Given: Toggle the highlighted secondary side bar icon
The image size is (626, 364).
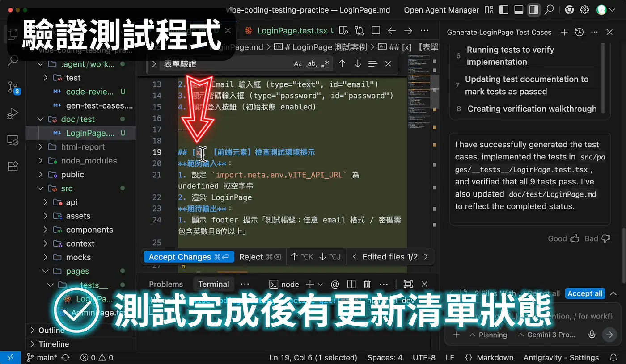Looking at the screenshot, I should pos(533,10).
